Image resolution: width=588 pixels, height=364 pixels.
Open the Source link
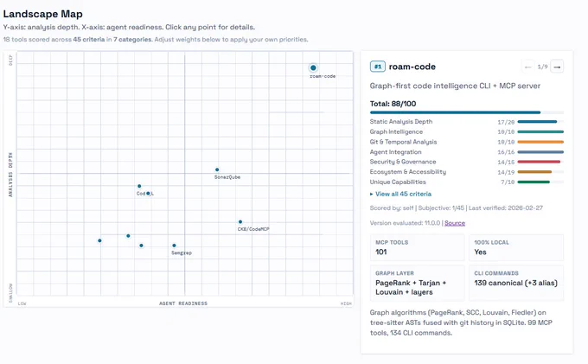pos(455,223)
